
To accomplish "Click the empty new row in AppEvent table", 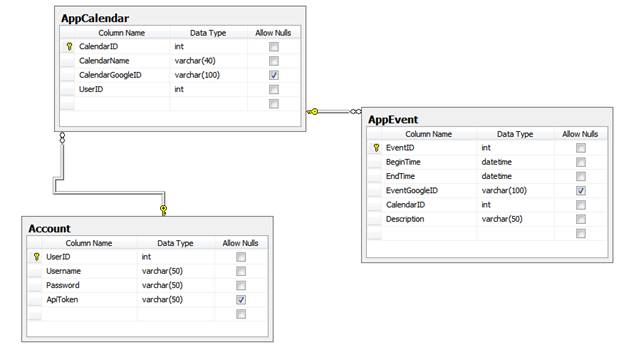I will [x=488, y=234].
